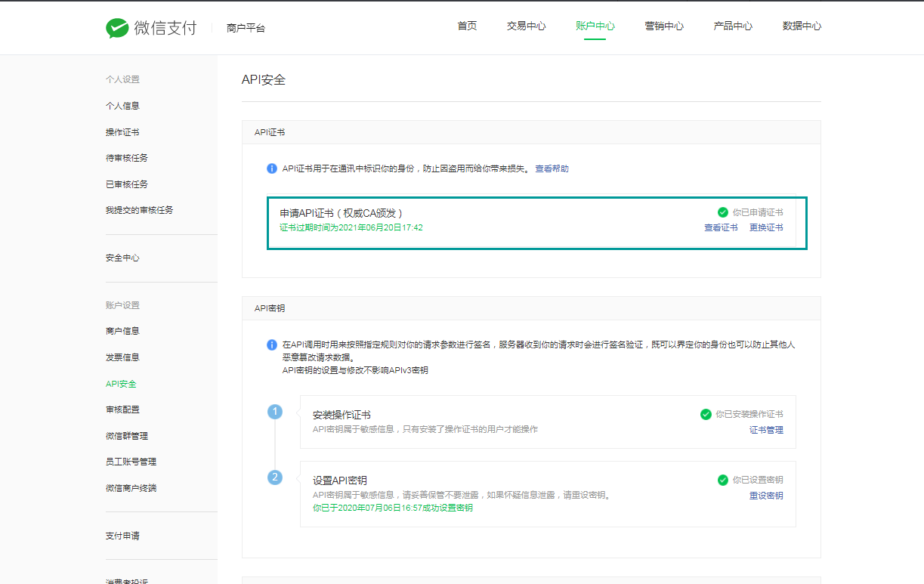Select 操作证书 sidebar item
This screenshot has width=924, height=584.
pyautogui.click(x=122, y=132)
